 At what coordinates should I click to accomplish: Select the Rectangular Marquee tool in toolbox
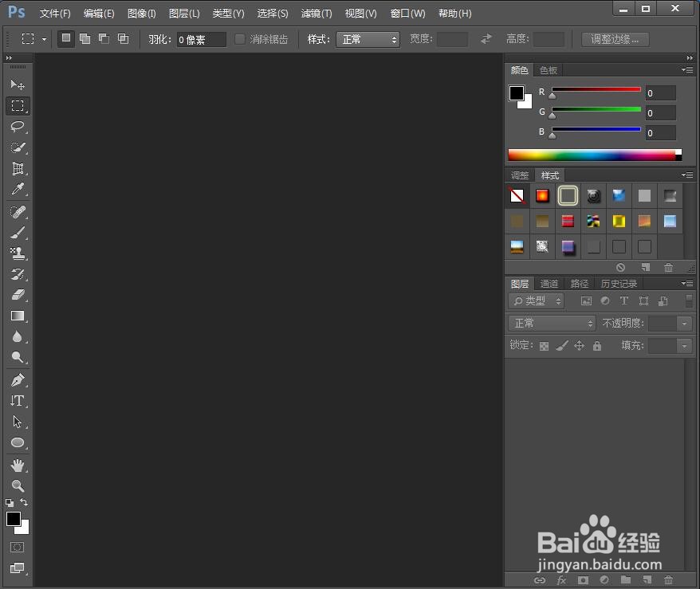coord(18,106)
